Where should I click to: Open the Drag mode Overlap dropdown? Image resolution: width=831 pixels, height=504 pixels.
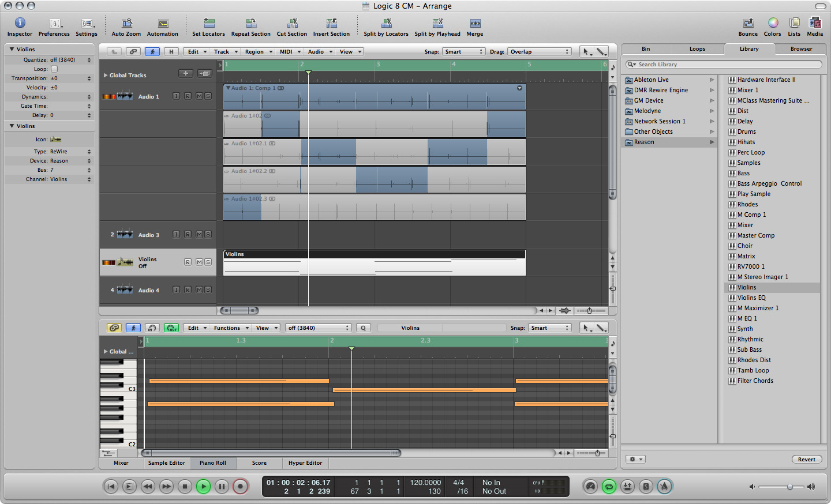[539, 51]
